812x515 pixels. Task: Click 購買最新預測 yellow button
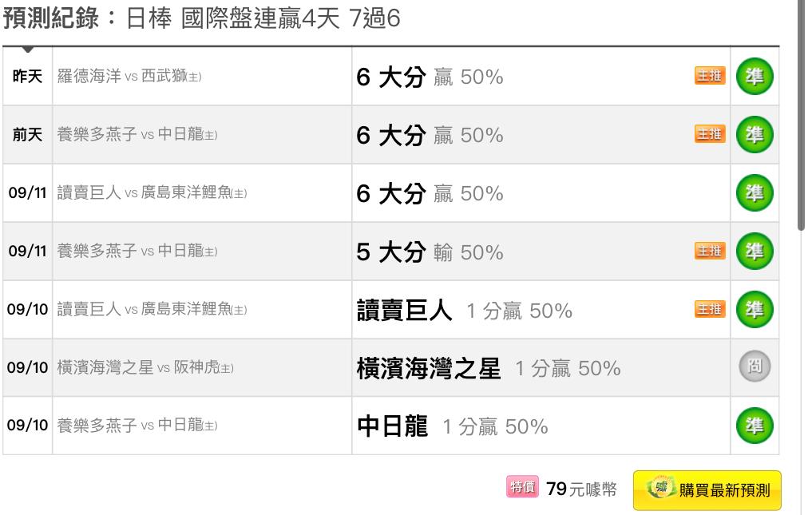[x=707, y=489]
